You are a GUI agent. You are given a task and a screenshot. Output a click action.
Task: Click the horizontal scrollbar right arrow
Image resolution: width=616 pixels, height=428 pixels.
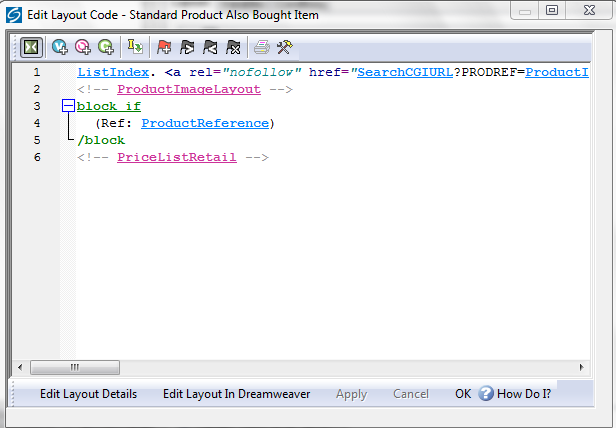(580, 367)
